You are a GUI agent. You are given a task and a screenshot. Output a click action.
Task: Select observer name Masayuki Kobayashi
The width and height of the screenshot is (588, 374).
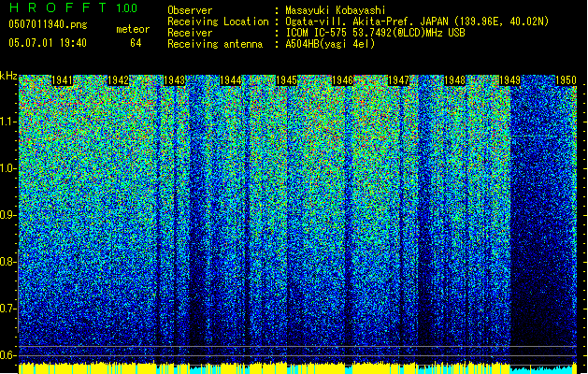[x=336, y=10]
